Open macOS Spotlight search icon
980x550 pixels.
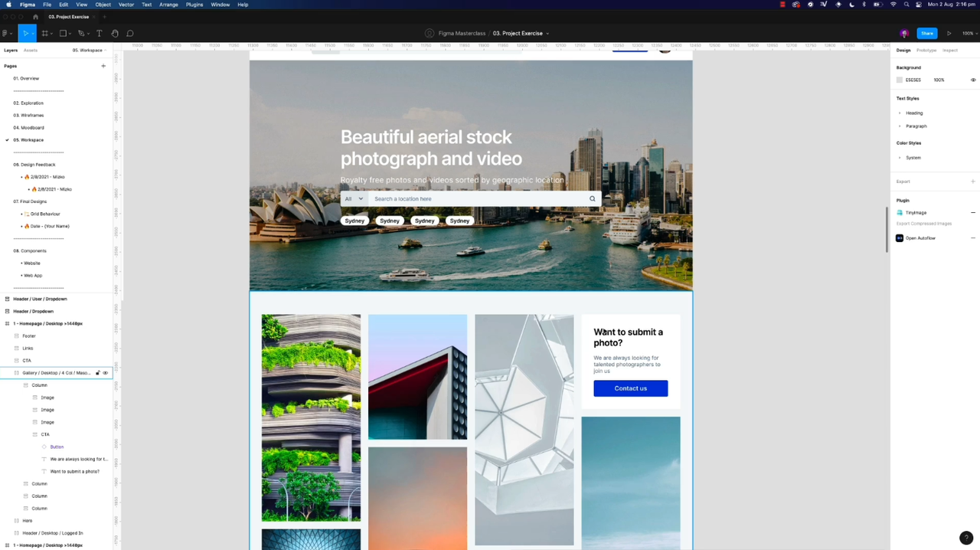(x=906, y=5)
